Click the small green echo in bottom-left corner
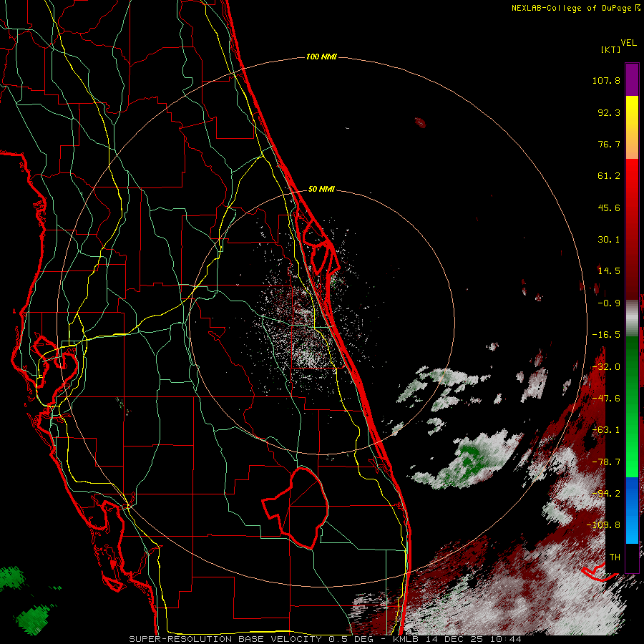 (33, 619)
